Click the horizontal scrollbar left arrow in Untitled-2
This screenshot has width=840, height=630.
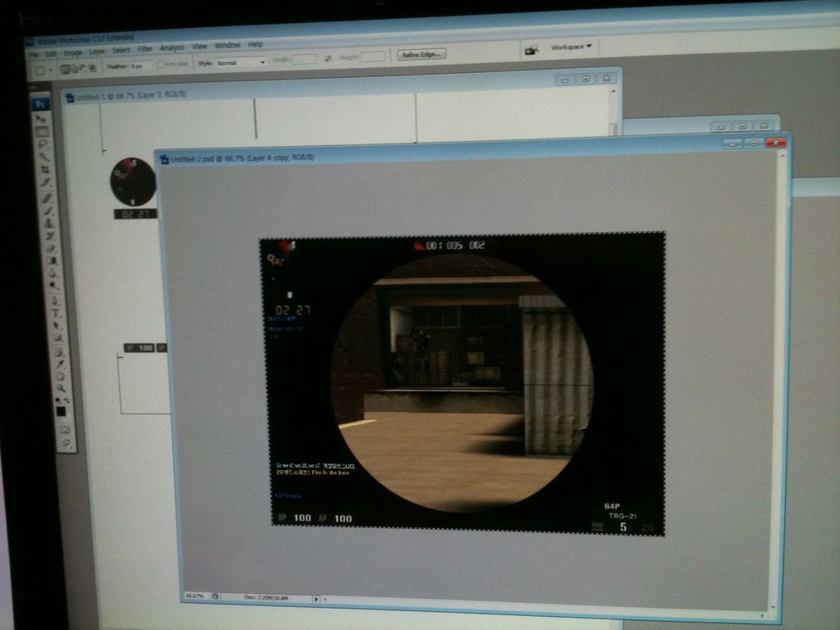(x=325, y=600)
